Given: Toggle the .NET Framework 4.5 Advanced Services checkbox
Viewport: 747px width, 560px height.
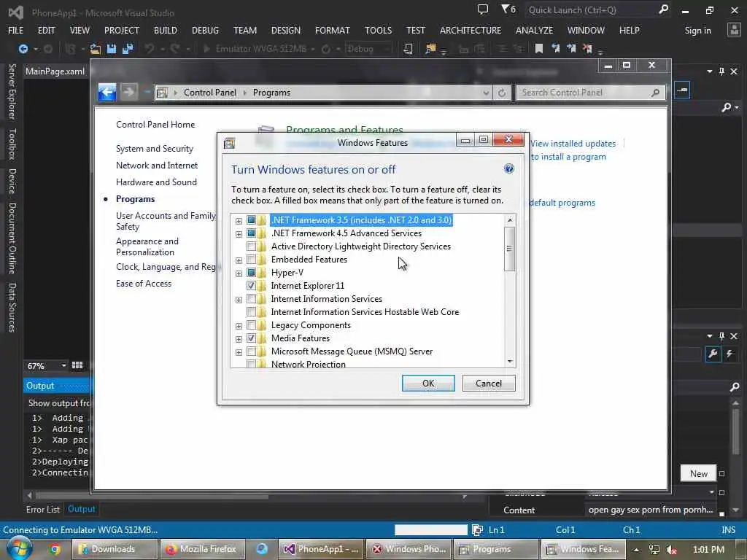Looking at the screenshot, I should pyautogui.click(x=251, y=233).
